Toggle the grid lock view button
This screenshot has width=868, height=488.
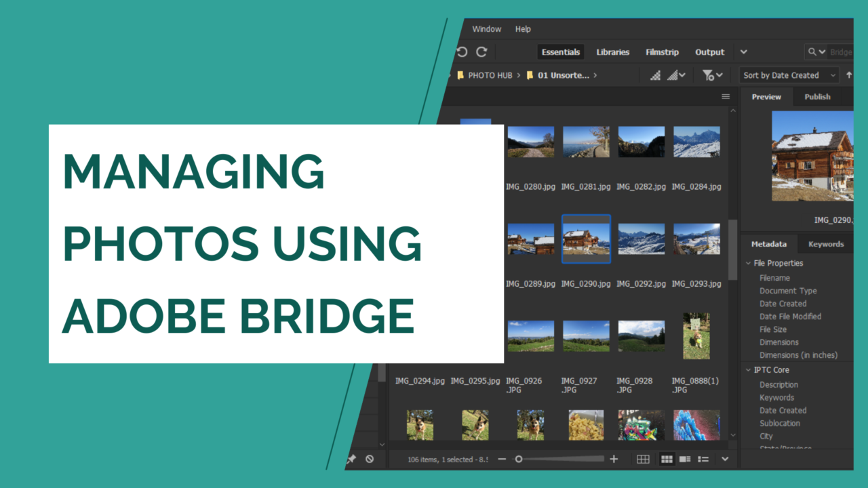point(643,459)
